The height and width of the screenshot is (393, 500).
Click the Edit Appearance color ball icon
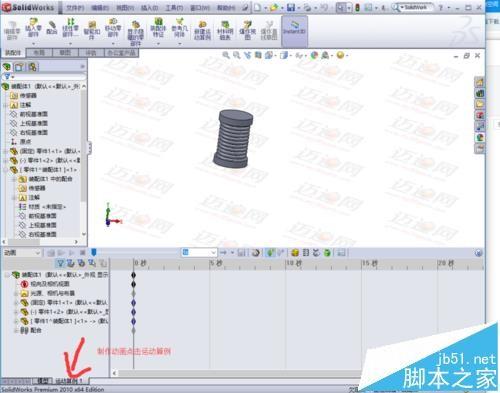[x=314, y=55]
